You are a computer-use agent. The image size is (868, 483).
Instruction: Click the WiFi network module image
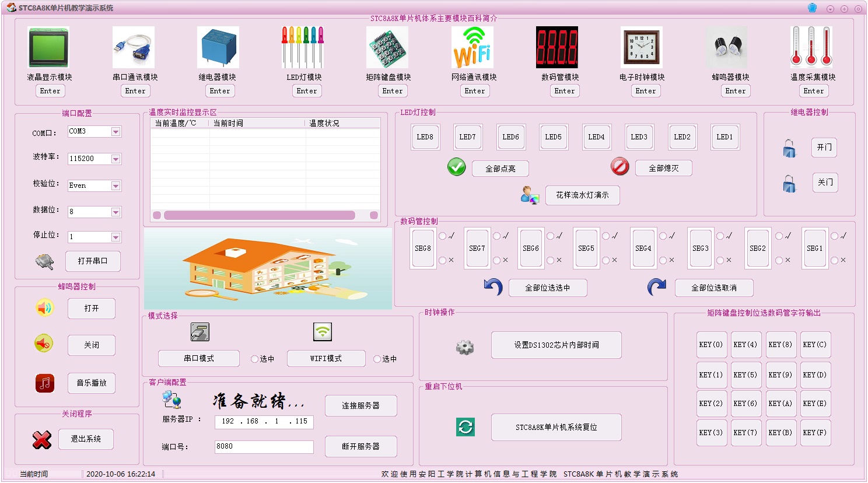[473, 47]
